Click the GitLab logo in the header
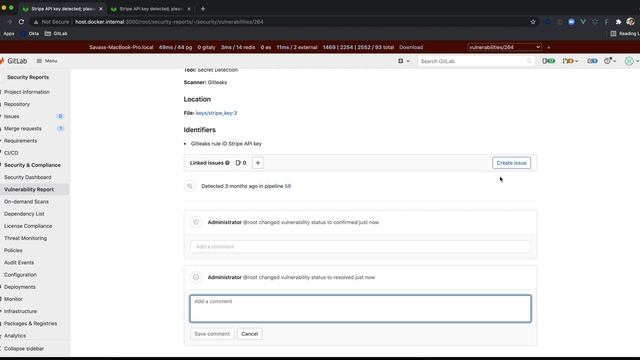This screenshot has width=640, height=360. point(13,61)
